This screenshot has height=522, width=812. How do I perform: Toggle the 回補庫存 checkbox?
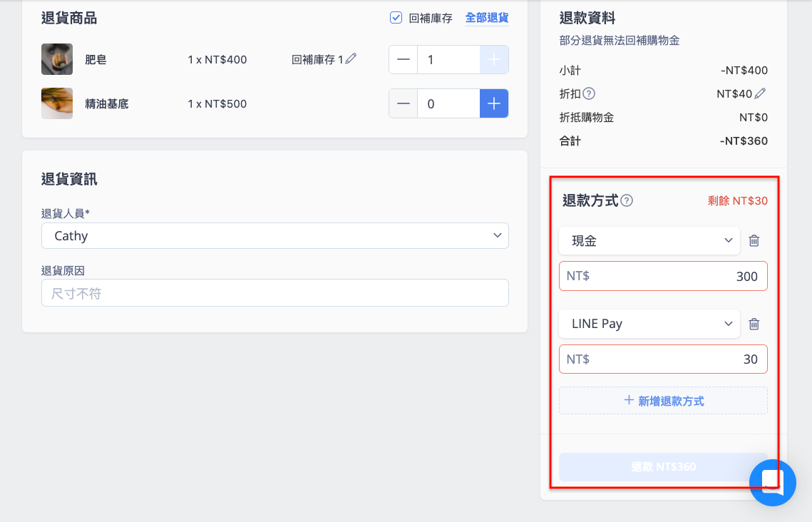(396, 18)
